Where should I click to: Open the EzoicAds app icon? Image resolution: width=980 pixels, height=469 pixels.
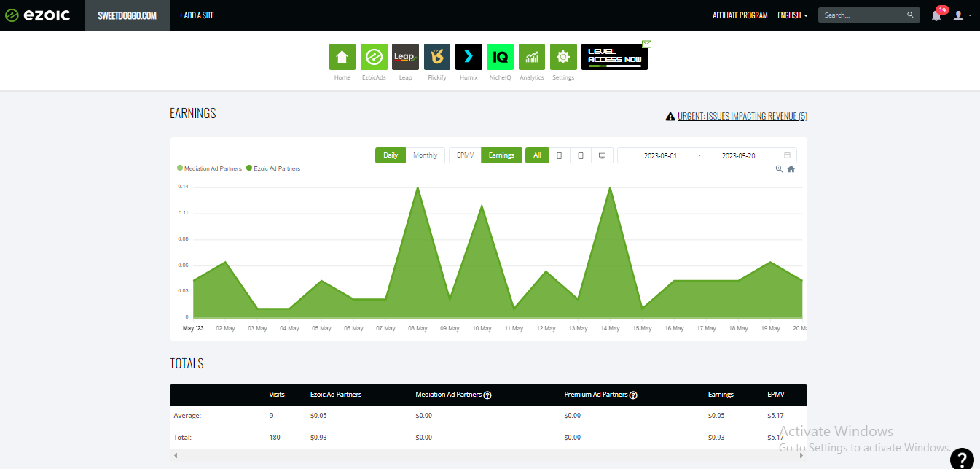click(374, 57)
